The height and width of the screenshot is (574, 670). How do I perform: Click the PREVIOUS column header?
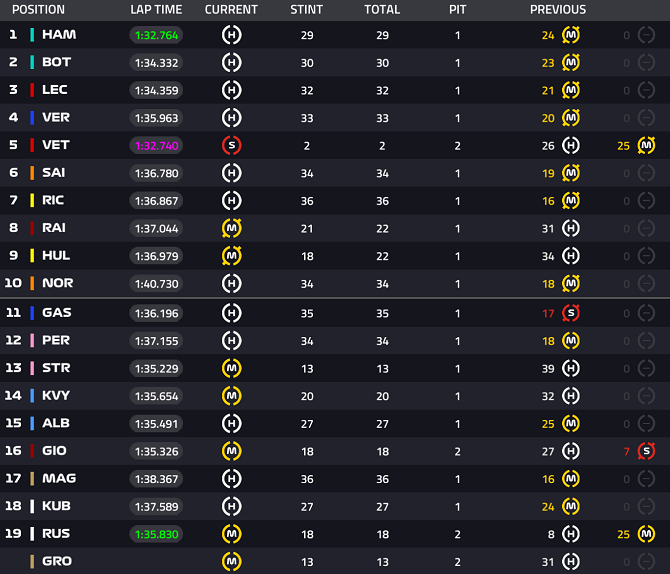point(557,10)
